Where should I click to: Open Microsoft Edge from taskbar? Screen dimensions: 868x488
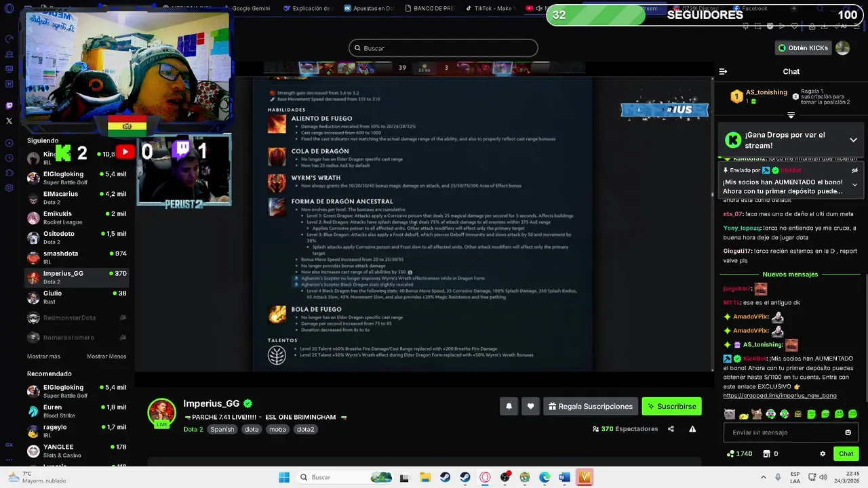[x=545, y=477]
